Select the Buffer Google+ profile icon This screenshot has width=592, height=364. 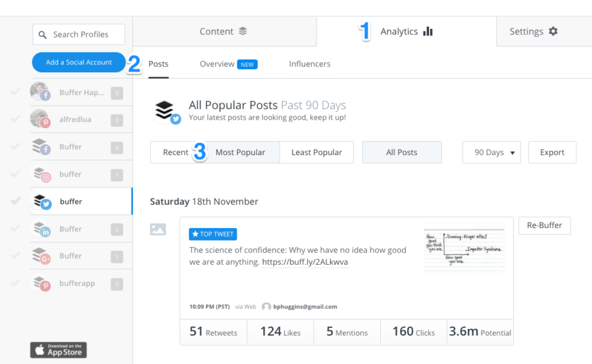41,256
